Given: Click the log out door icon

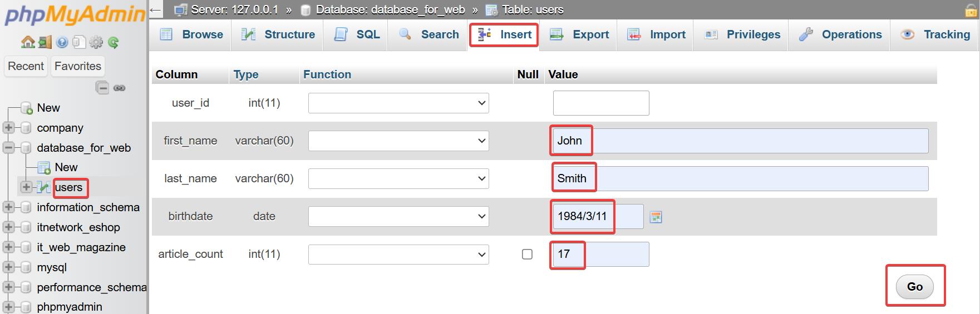Looking at the screenshot, I should [x=45, y=42].
